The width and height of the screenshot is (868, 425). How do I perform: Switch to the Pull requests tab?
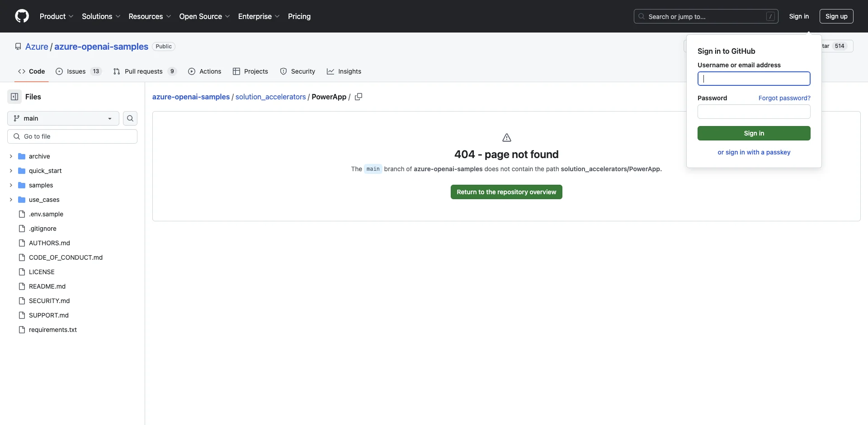145,71
